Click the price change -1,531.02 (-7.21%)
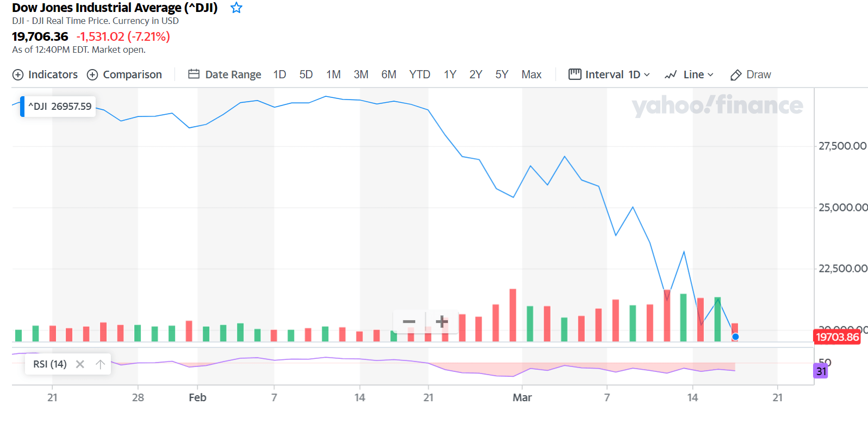This screenshot has height=423, width=868. coord(123,36)
